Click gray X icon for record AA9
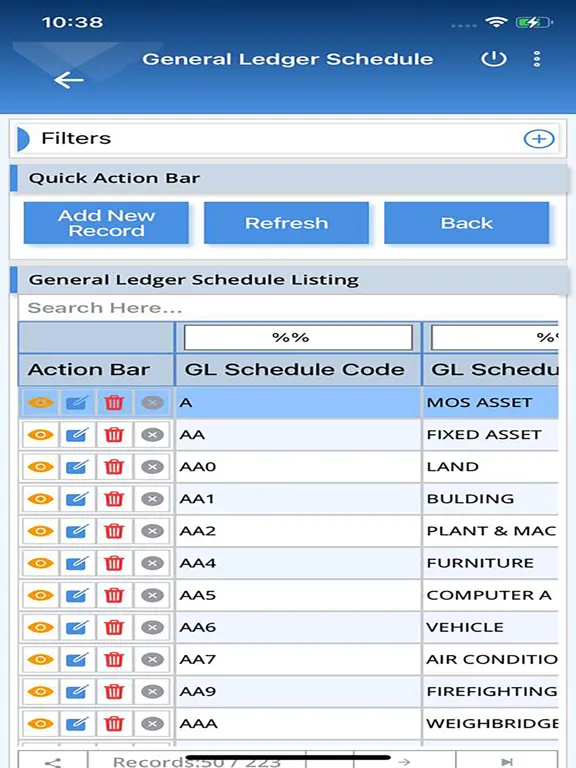The image size is (576, 768). pyautogui.click(x=152, y=692)
